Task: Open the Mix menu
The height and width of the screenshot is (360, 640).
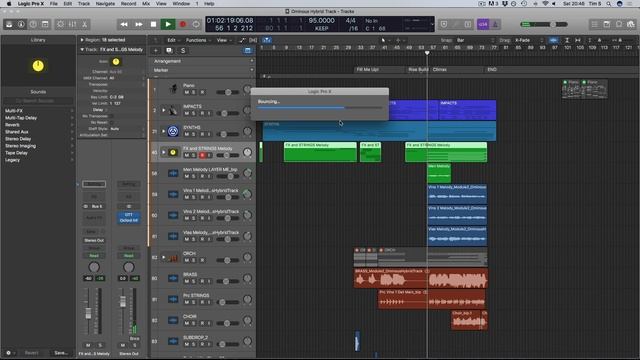Action: point(146,4)
